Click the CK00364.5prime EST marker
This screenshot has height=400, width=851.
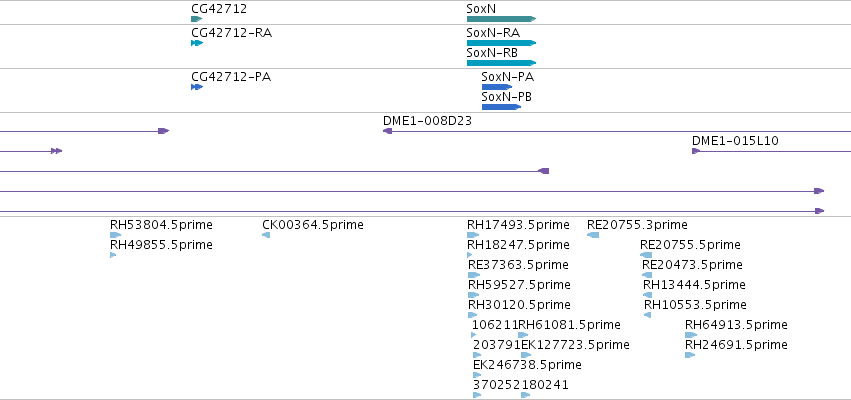tap(266, 235)
